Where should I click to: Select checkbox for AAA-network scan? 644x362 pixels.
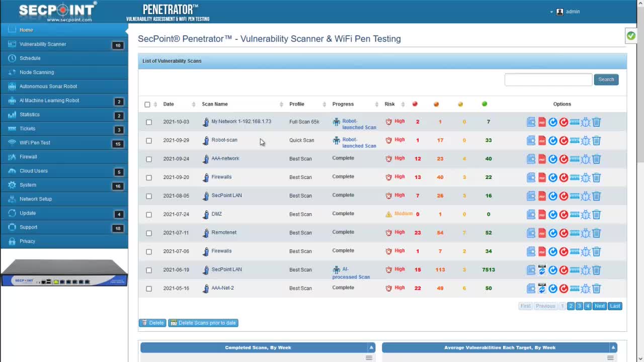[x=149, y=159]
